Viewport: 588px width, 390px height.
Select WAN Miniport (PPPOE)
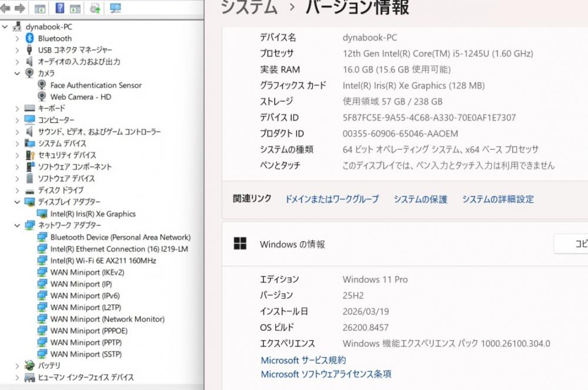pyautogui.click(x=89, y=331)
